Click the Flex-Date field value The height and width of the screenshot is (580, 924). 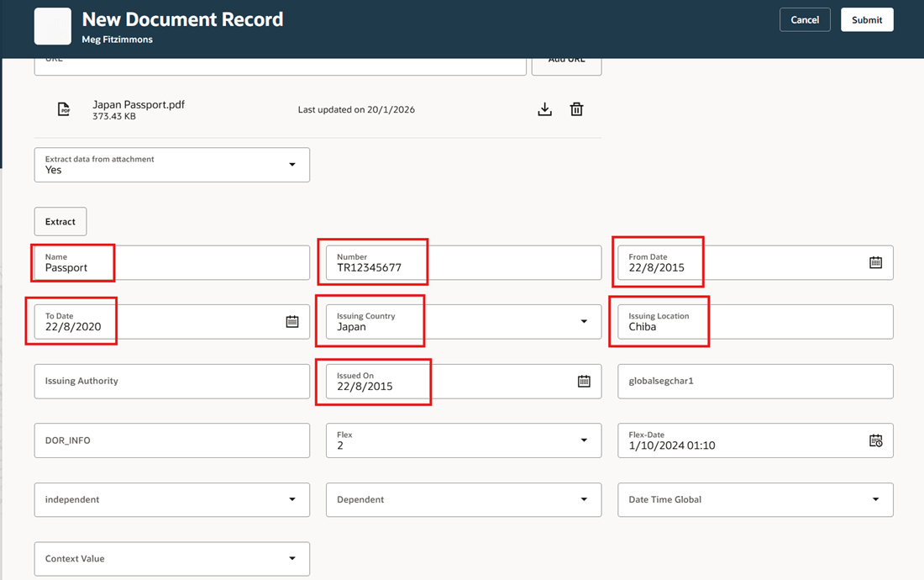(671, 446)
